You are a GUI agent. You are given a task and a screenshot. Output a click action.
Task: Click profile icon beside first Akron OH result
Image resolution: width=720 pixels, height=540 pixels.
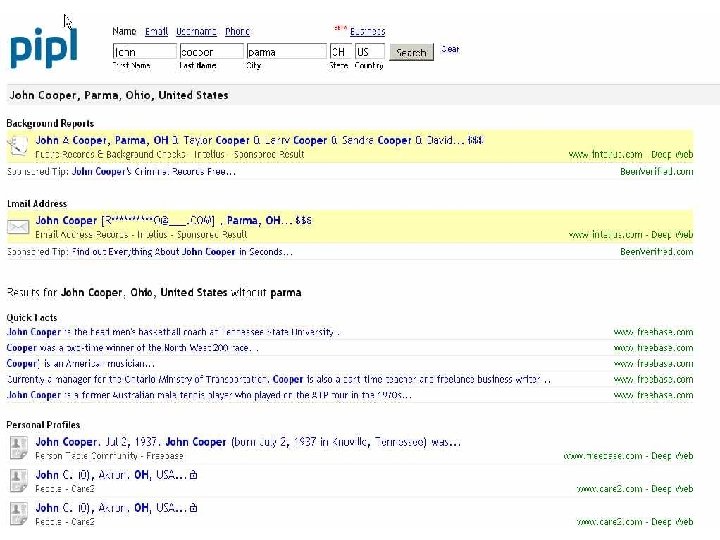(19, 481)
